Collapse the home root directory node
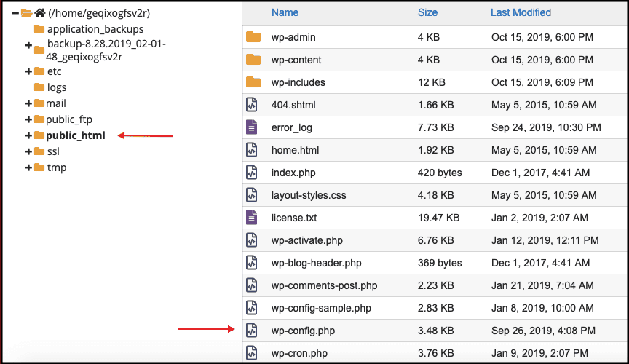The width and height of the screenshot is (629, 364). pyautogui.click(x=15, y=13)
